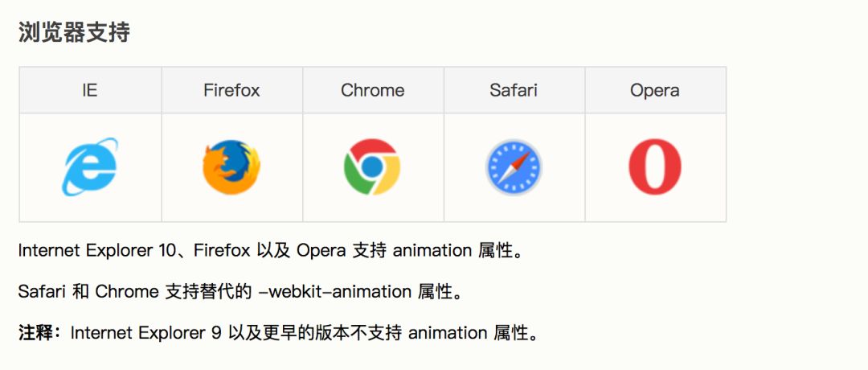Click the -webkit-animation property text

[335, 292]
